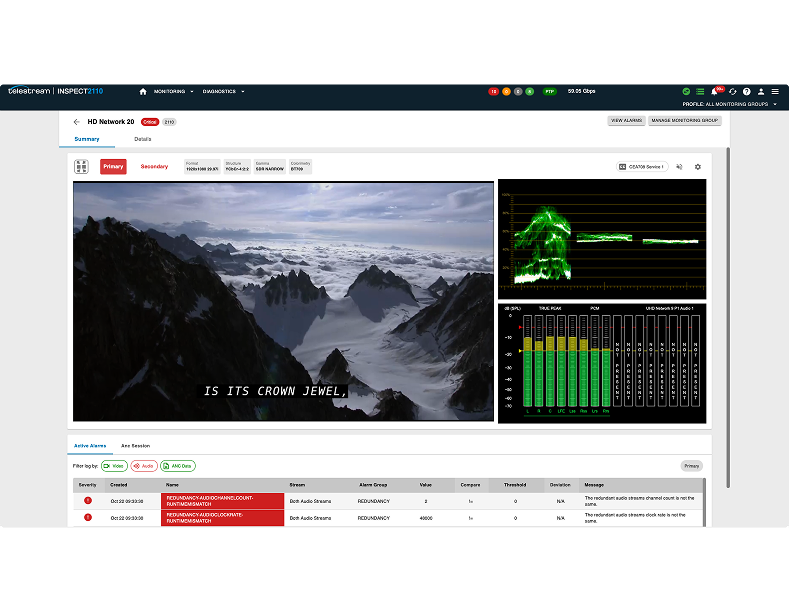Click the HD Network 20 title
The width and height of the screenshot is (789, 612).
pyautogui.click(x=111, y=122)
